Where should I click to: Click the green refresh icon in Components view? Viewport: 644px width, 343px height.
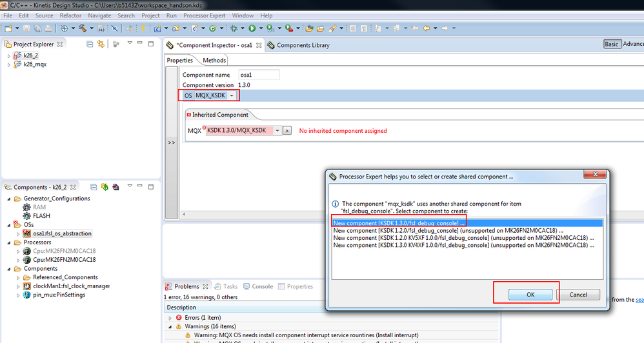tap(105, 187)
